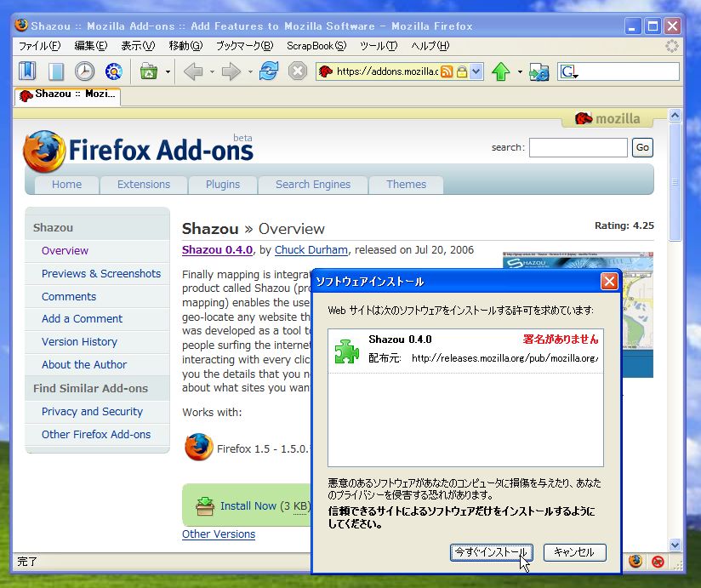This screenshot has height=588, width=701.
Task: Close the ソフトウェアインストール dialog with X
Action: click(x=609, y=282)
